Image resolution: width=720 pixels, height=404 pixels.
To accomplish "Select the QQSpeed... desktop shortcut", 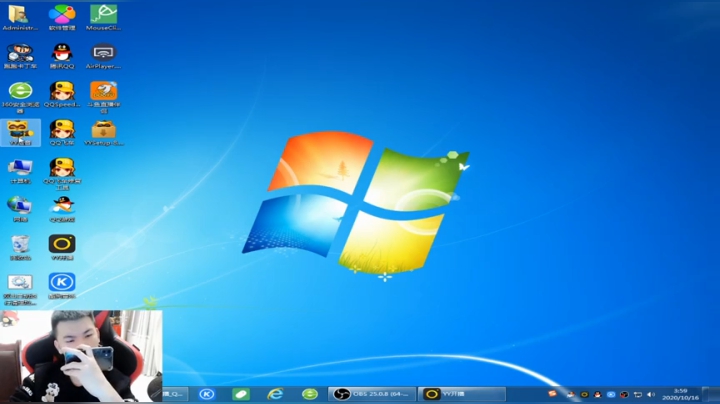I will click(x=62, y=95).
